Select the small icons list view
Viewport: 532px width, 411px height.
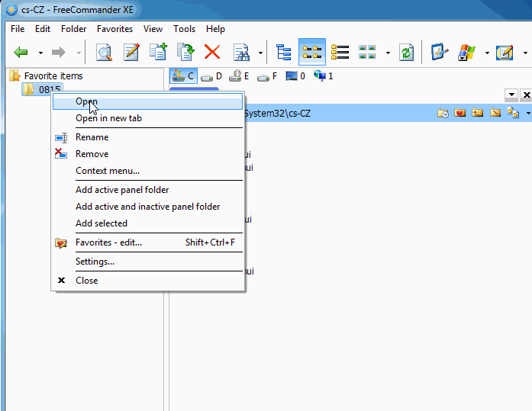tap(312, 52)
